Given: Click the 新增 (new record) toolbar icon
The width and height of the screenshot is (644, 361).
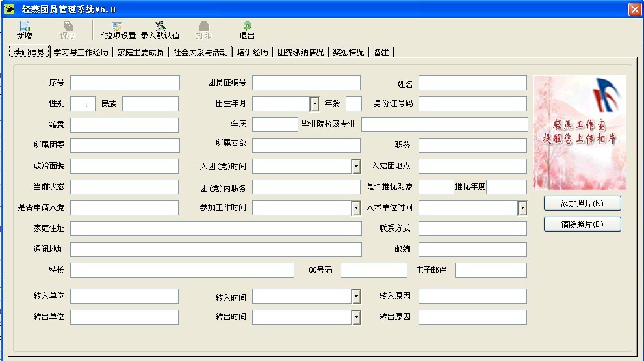Looking at the screenshot, I should tap(25, 27).
